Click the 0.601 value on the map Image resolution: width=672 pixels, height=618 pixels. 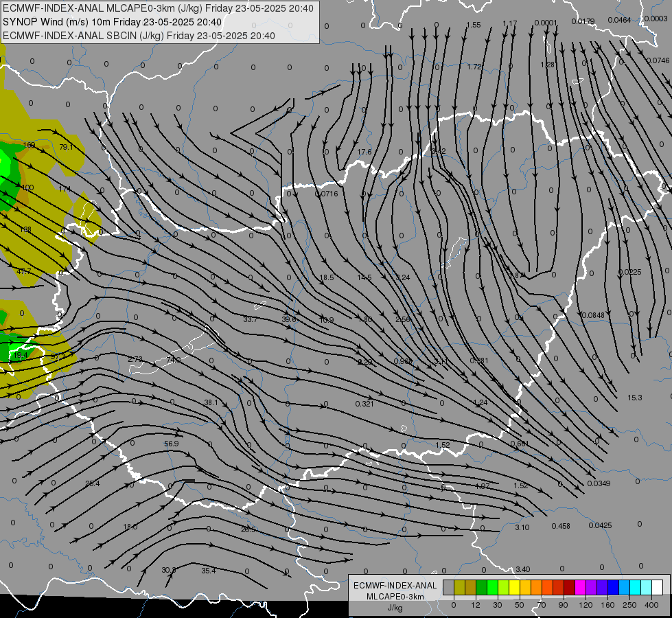pyautogui.click(x=520, y=444)
